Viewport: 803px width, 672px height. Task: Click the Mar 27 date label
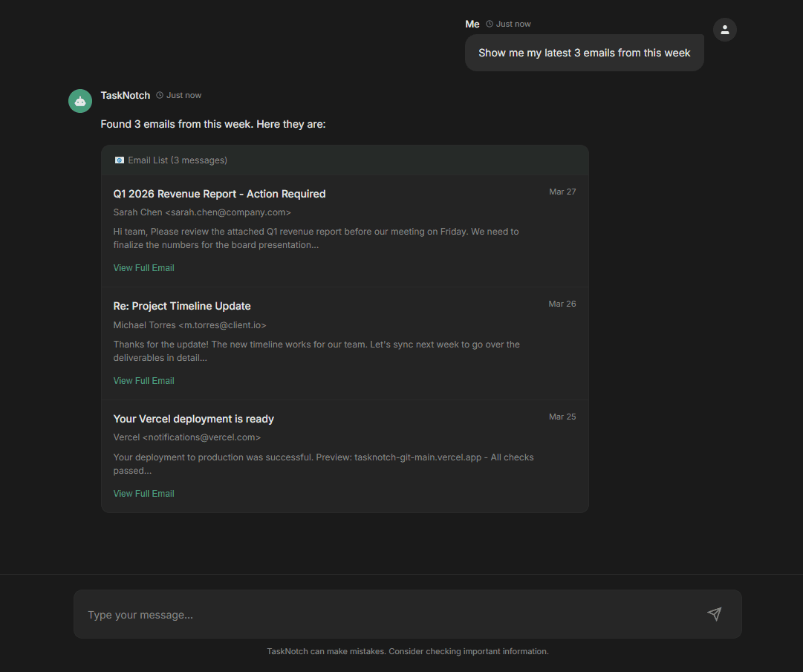(x=562, y=192)
